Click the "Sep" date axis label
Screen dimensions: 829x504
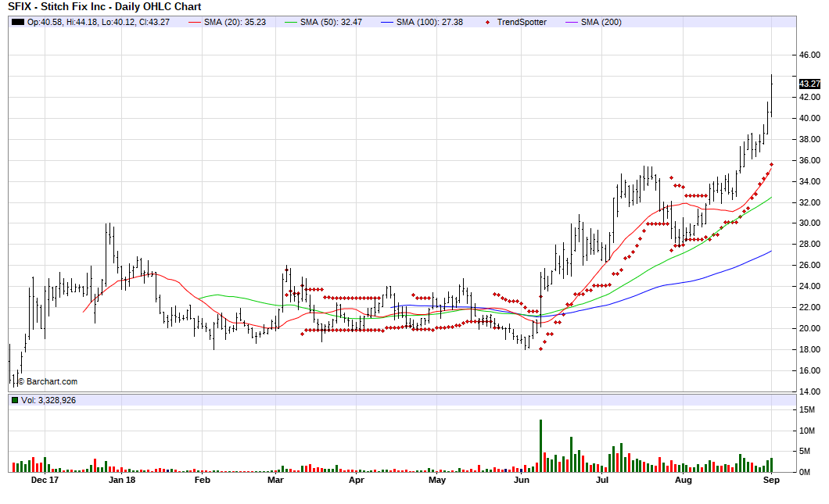[x=771, y=480]
